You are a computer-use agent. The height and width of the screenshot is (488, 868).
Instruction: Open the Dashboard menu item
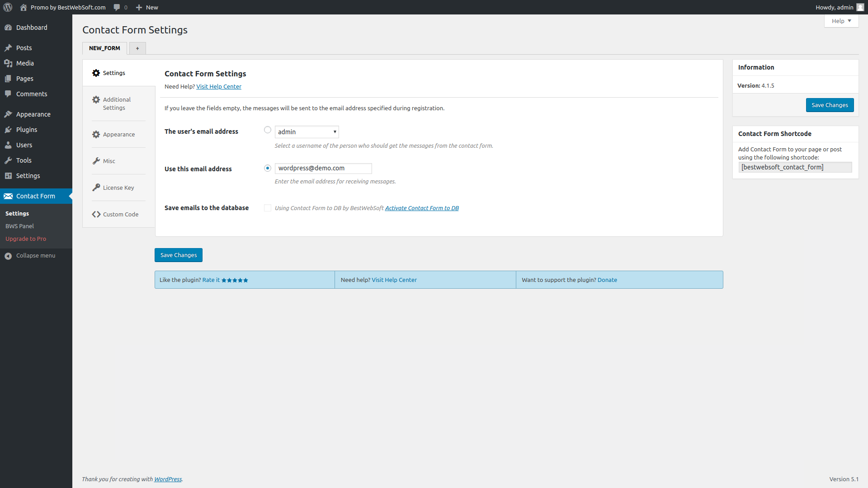point(32,28)
